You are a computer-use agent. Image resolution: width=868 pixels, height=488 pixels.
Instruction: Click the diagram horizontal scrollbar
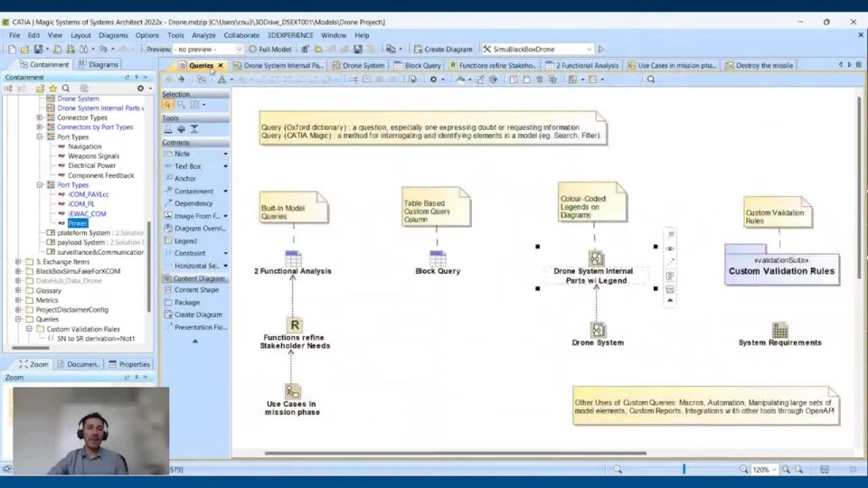tap(455, 453)
